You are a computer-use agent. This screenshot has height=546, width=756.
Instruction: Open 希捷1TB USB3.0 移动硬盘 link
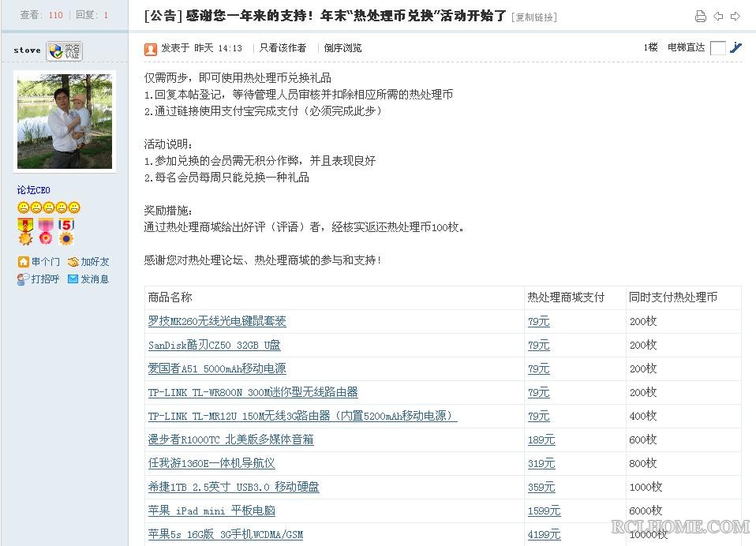point(234,487)
